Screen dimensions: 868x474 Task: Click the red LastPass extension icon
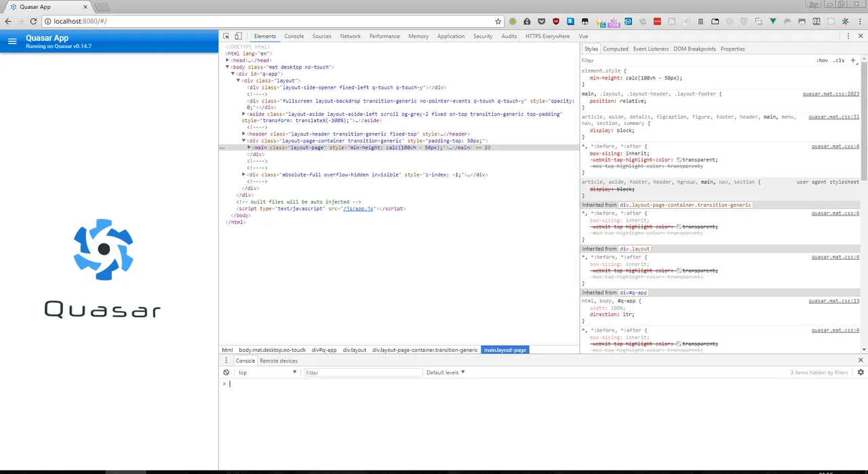(657, 22)
